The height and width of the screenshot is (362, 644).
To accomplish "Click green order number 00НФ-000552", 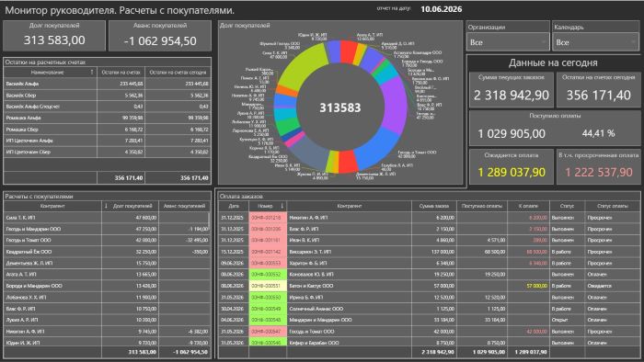I will pos(268,275).
